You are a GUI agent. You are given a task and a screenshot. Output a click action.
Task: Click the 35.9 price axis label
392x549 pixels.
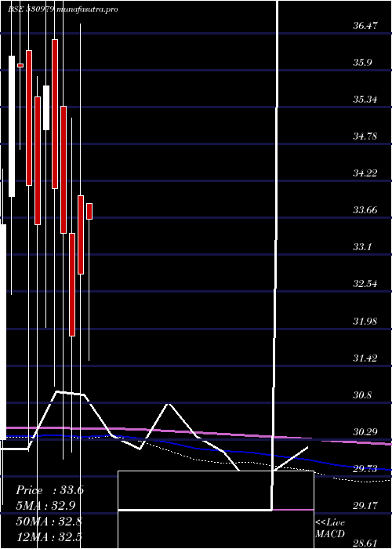tap(362, 63)
